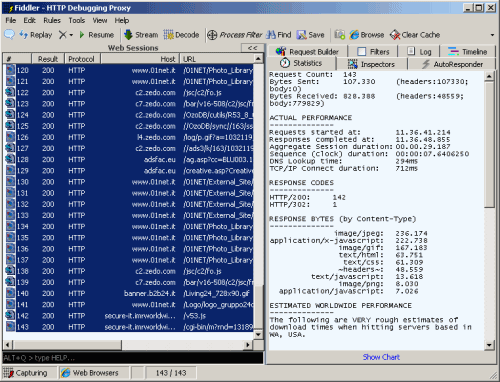Save the sessions
This screenshot has width=500, height=382.
tap(311, 35)
